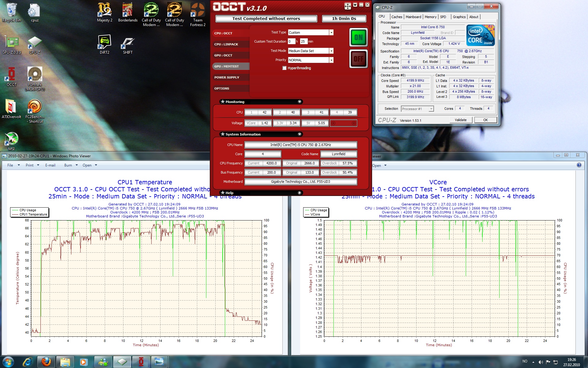Open the Photo Viewer Print menu dropdown
The image size is (588, 368).
pos(32,165)
